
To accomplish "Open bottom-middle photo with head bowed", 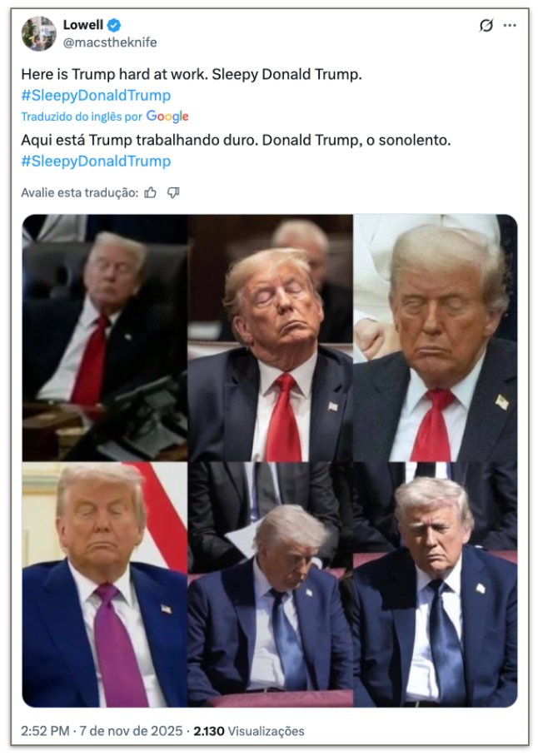I will pyautogui.click(x=270, y=584).
